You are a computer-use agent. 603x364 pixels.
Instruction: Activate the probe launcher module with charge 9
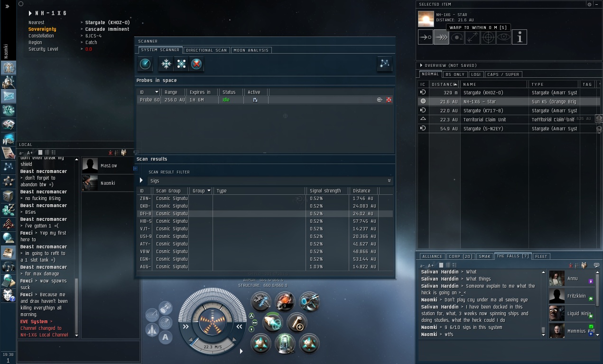pos(285,301)
